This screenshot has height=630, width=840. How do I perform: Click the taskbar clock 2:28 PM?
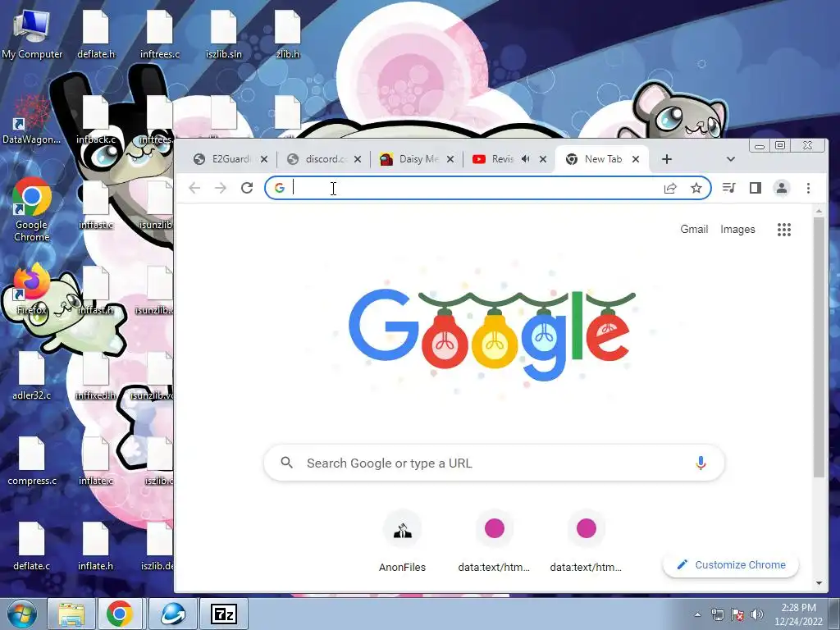tap(798, 614)
